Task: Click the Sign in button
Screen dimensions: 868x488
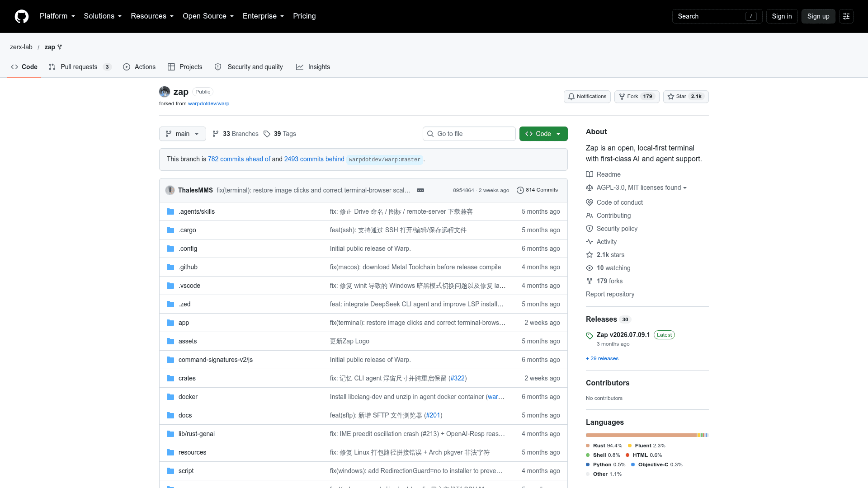Action: tap(782, 16)
